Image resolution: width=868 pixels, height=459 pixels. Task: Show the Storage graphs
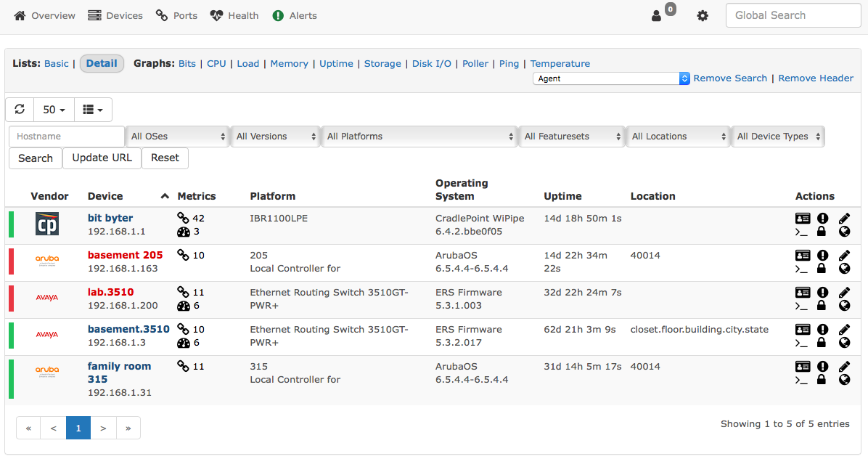[382, 64]
